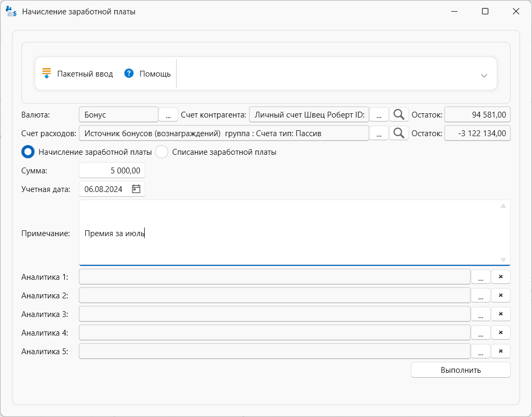Browse Счет контрагента with ellipsis button
Viewport: 532px width, 417px height.
point(379,115)
